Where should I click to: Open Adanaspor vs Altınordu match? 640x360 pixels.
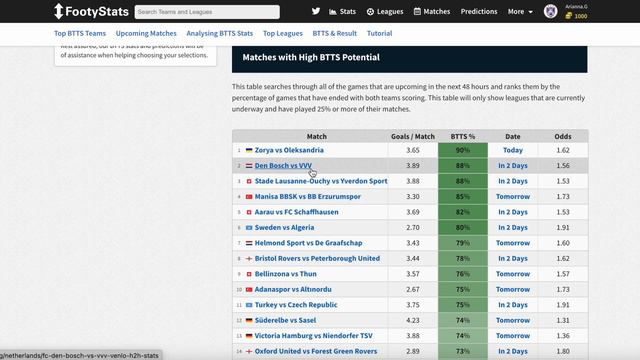click(293, 290)
